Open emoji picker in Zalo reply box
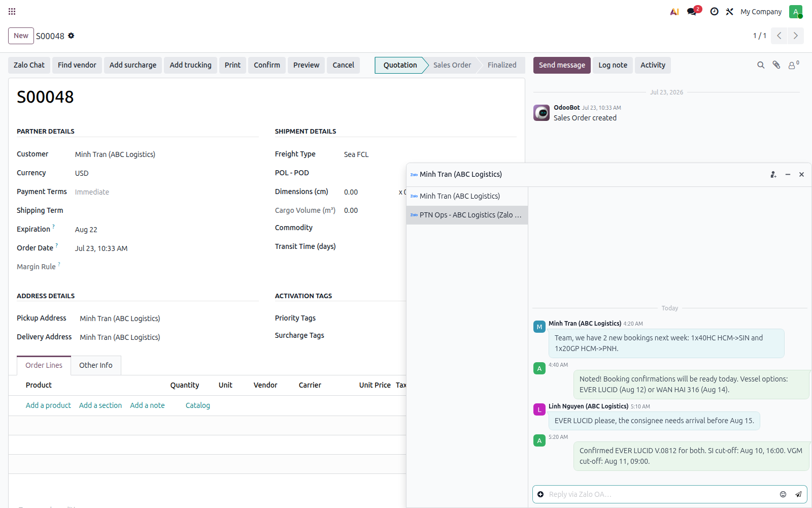The width and height of the screenshot is (812, 508). tap(783, 494)
